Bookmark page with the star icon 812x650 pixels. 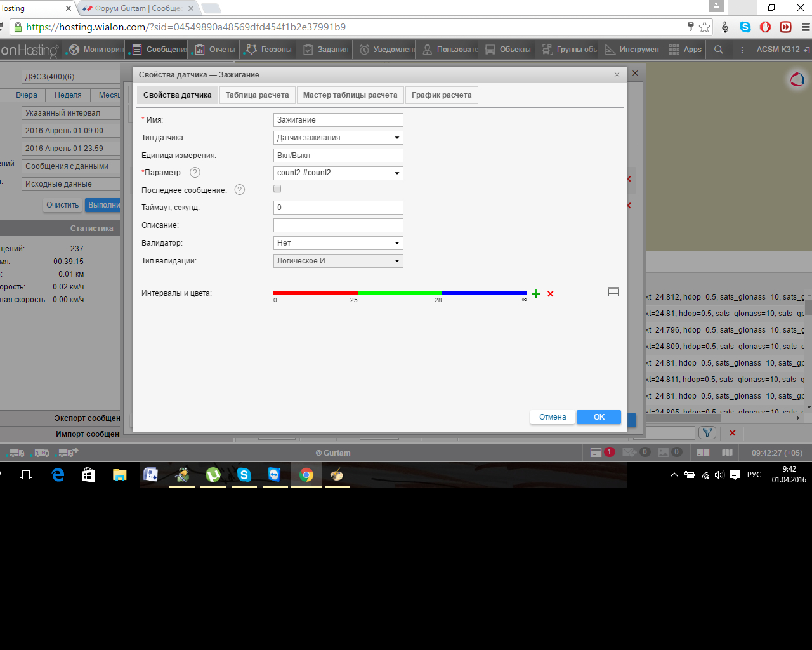705,27
